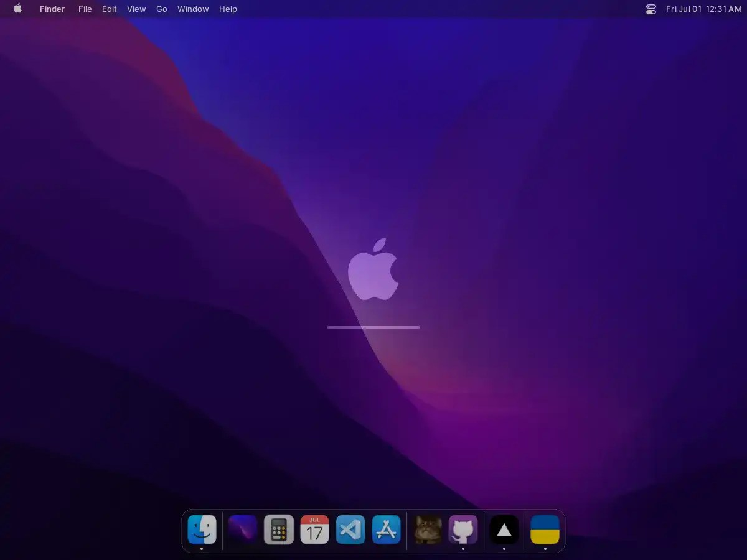Open Control Center in menu bar
This screenshot has width=747, height=560.
tap(651, 9)
